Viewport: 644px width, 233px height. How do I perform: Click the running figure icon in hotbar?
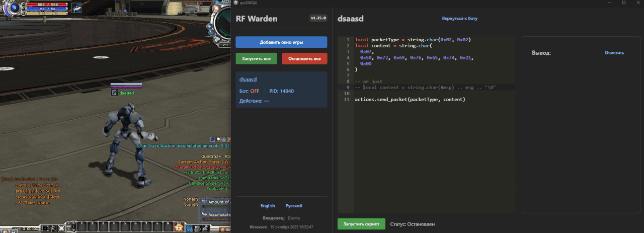53,228
